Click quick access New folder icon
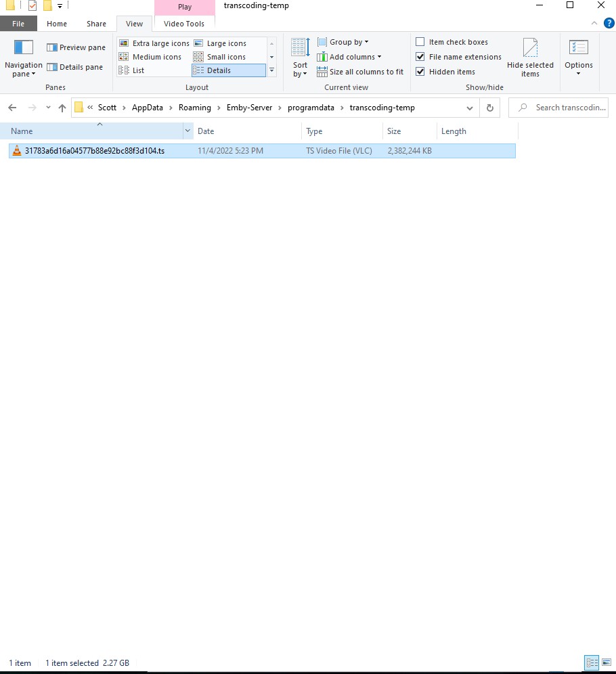 click(x=47, y=5)
